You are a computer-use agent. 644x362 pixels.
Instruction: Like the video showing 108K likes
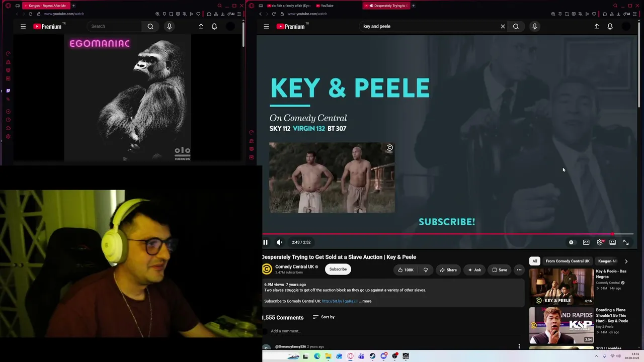coord(406,270)
